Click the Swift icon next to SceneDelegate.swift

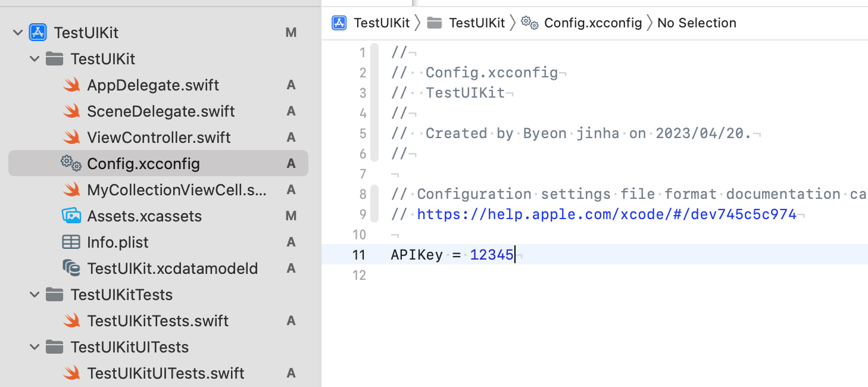coord(71,111)
